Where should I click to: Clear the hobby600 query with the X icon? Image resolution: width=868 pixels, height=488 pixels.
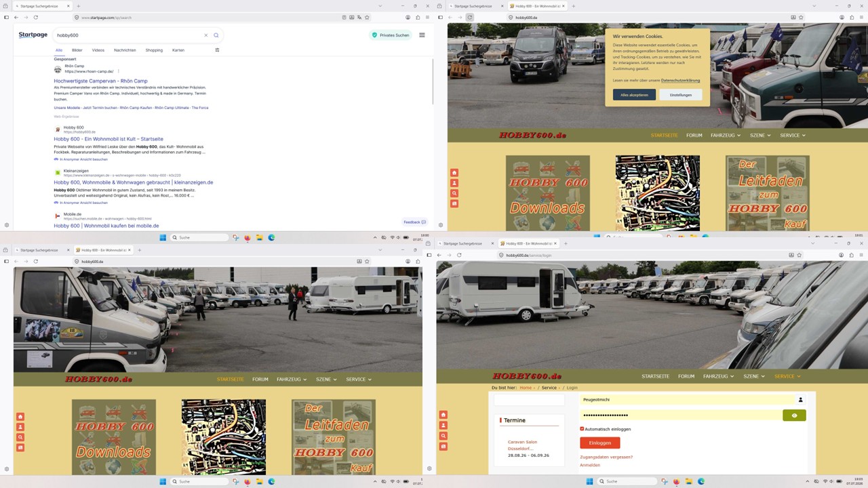(206, 35)
